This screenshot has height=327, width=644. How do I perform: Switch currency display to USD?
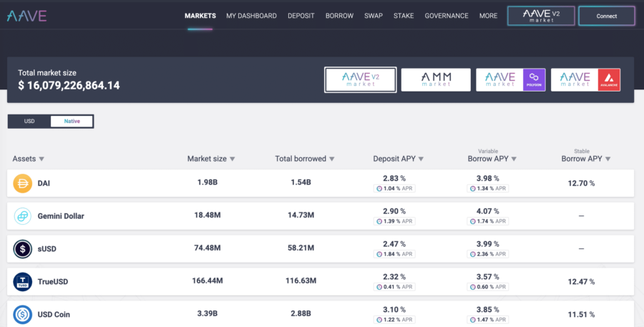(x=29, y=121)
